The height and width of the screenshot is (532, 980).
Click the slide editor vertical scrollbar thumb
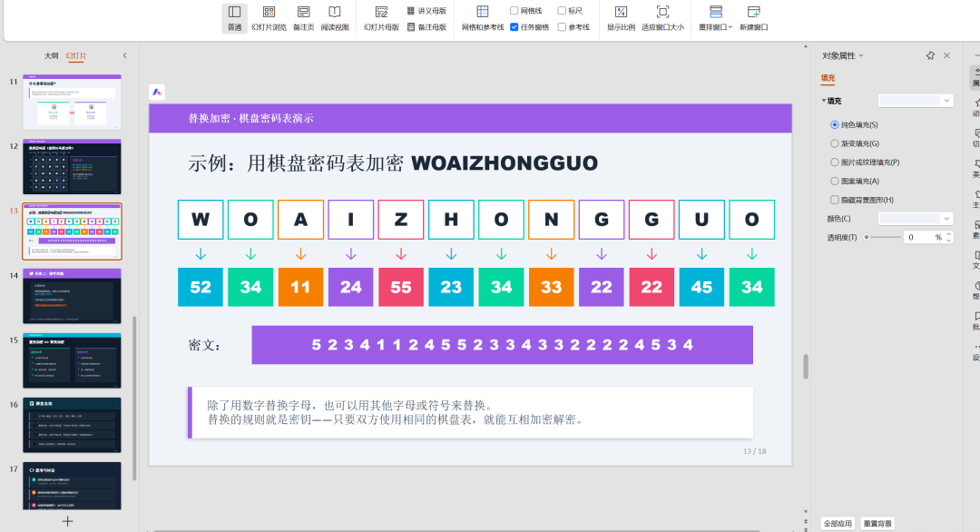tap(806, 367)
